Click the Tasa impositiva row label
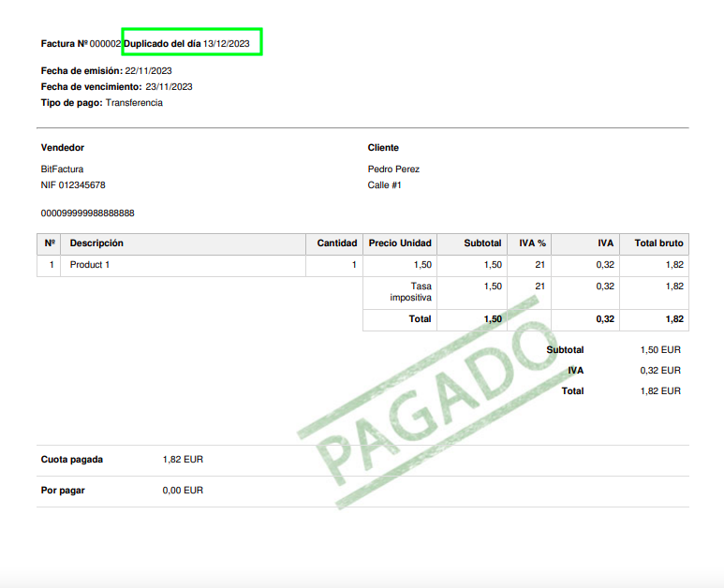724x588 pixels. coord(411,292)
